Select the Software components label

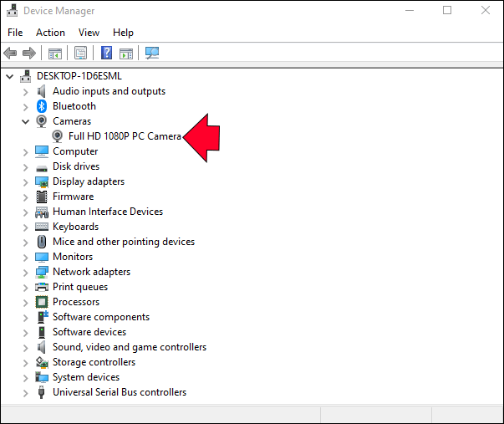[x=101, y=317]
